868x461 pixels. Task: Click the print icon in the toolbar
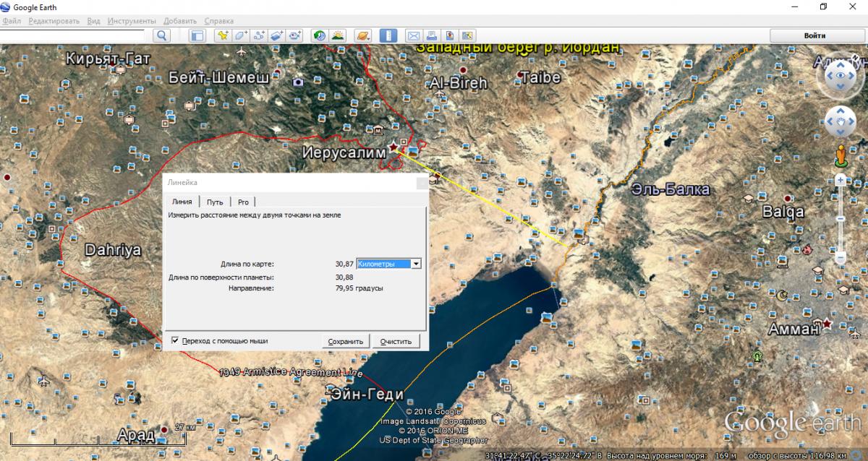[431, 35]
